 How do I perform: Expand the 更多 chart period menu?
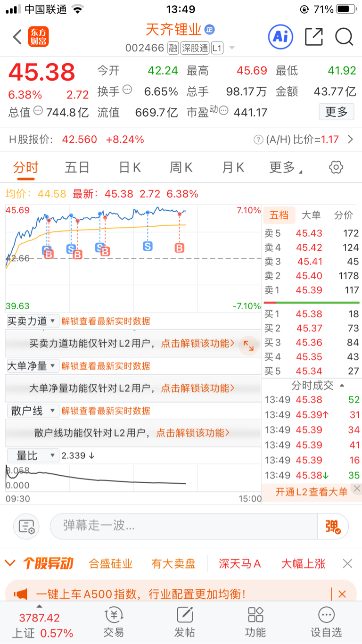[x=286, y=167]
